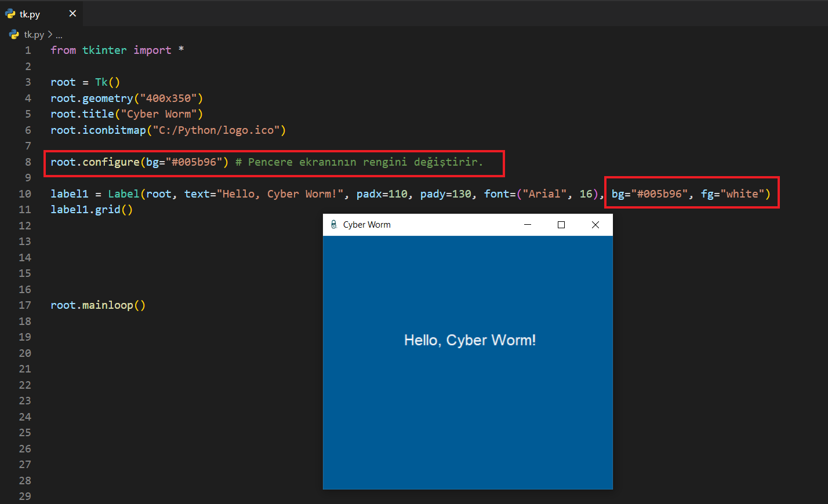Open the tk.py breadcrumb path item
This screenshot has height=504, width=828.
coord(34,35)
